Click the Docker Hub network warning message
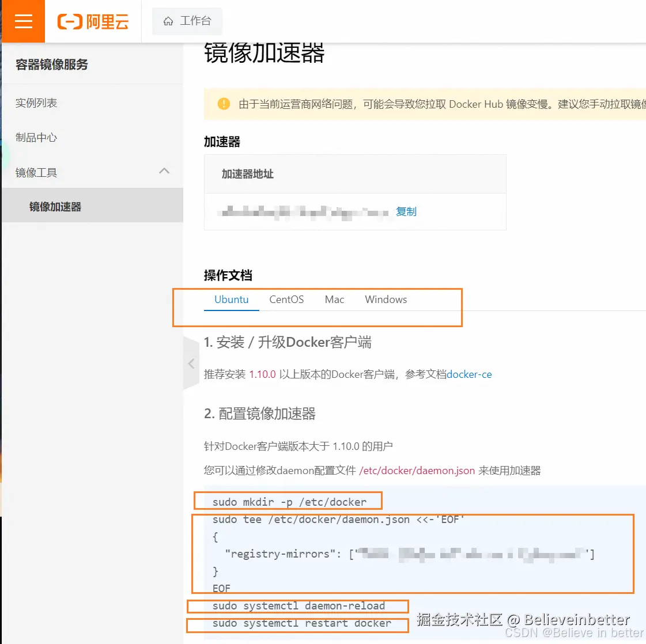 [442, 104]
